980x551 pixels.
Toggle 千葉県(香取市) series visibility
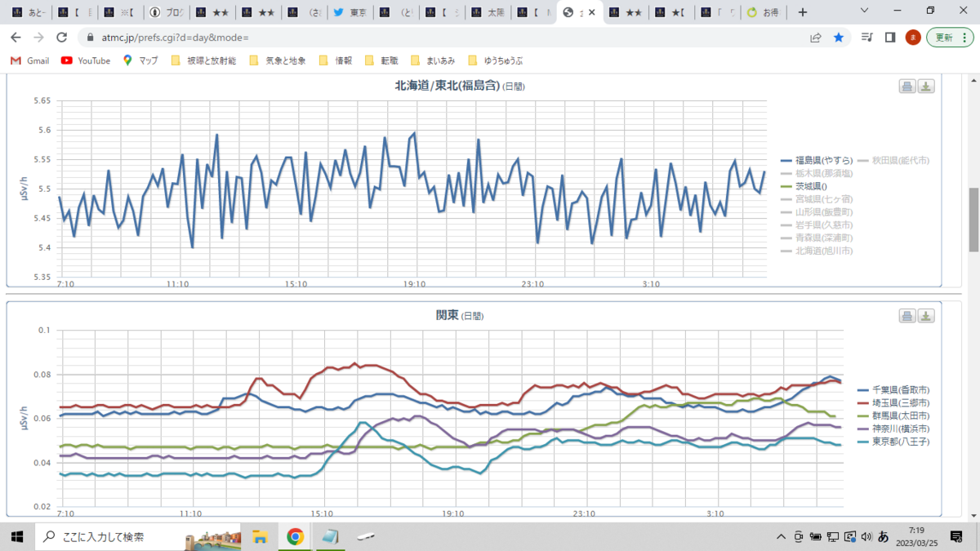894,390
